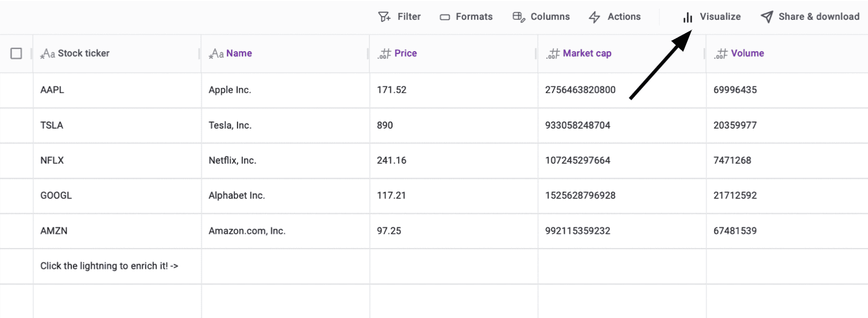Select the GOOGL ticker cell
The image size is (868, 318).
117,196
